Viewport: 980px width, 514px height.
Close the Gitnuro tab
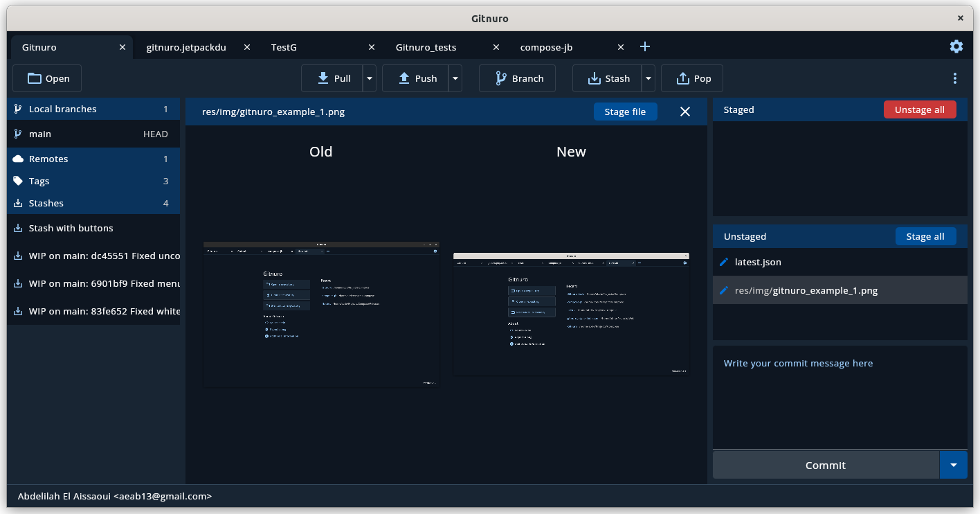pos(122,47)
